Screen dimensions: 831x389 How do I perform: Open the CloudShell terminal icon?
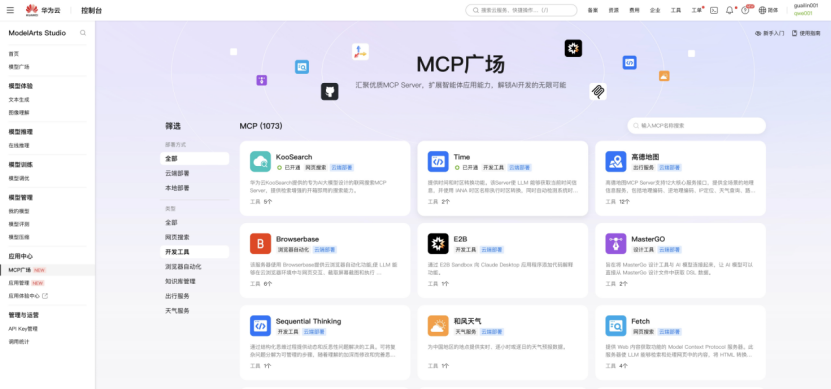(x=714, y=10)
